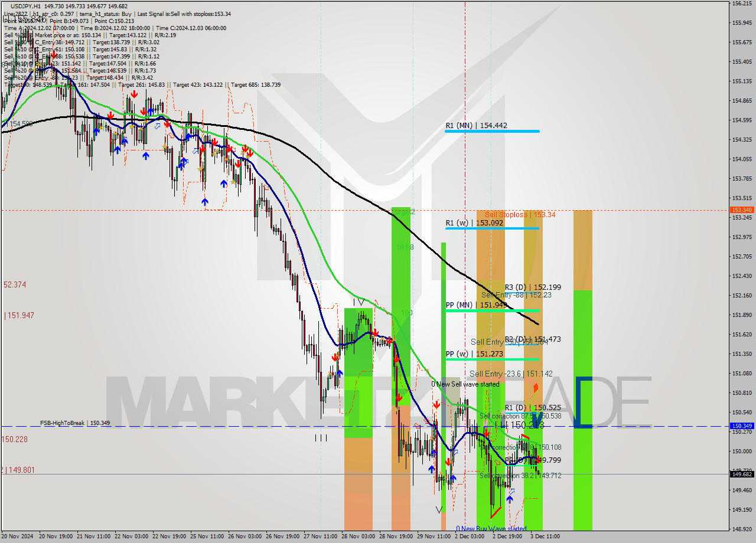Click the 27 Nov 11:00 time axis label
756x543 pixels.
click(x=320, y=537)
